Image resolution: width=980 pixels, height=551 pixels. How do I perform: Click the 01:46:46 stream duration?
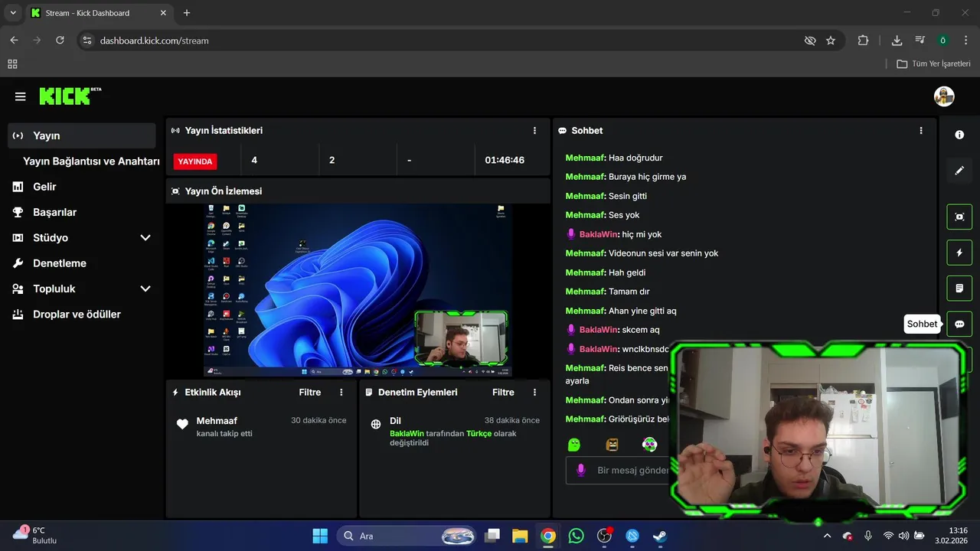click(x=505, y=161)
